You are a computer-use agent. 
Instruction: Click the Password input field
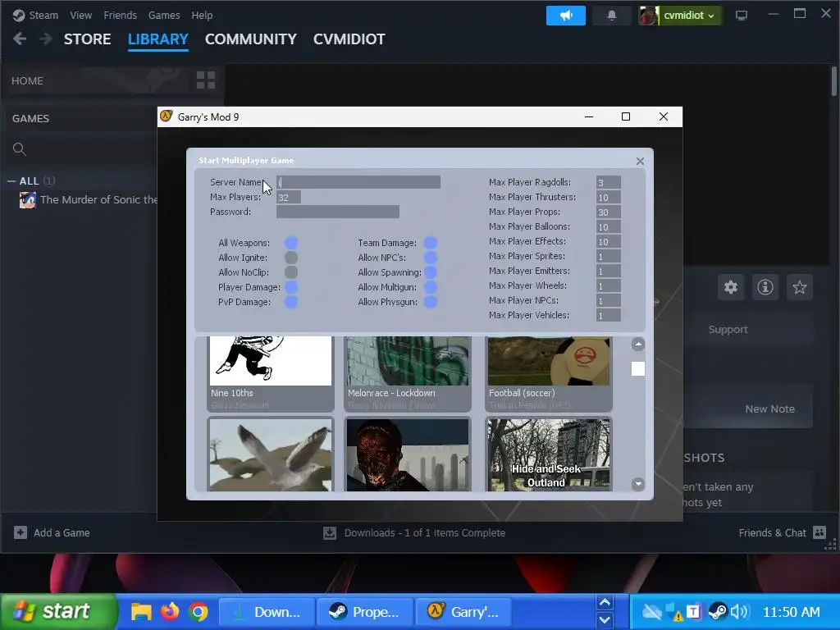tap(338, 212)
